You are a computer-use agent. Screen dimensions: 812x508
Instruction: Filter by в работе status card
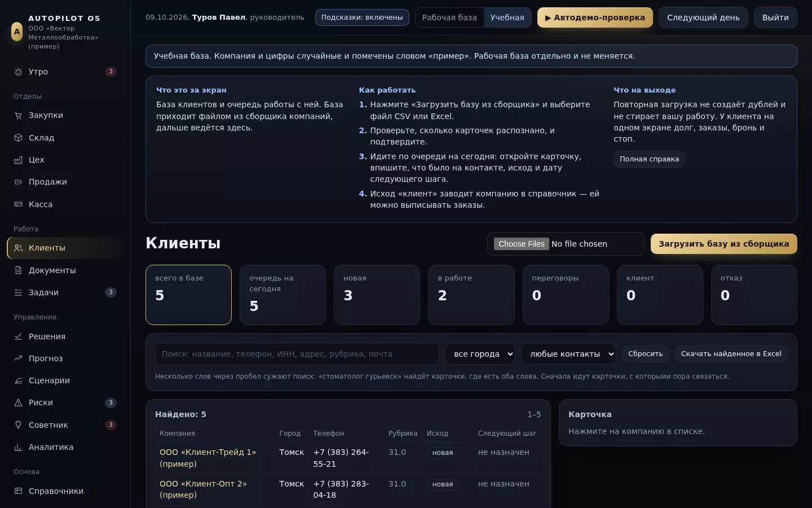tap(471, 295)
